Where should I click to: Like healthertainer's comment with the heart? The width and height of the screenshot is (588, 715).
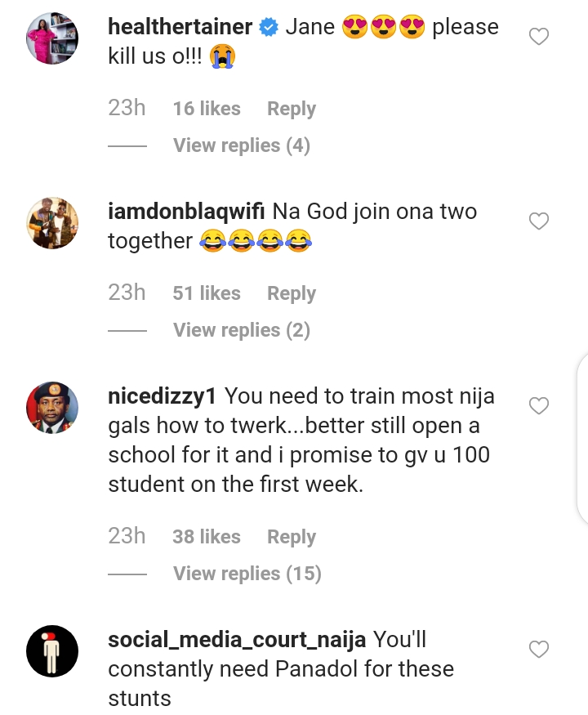point(539,37)
